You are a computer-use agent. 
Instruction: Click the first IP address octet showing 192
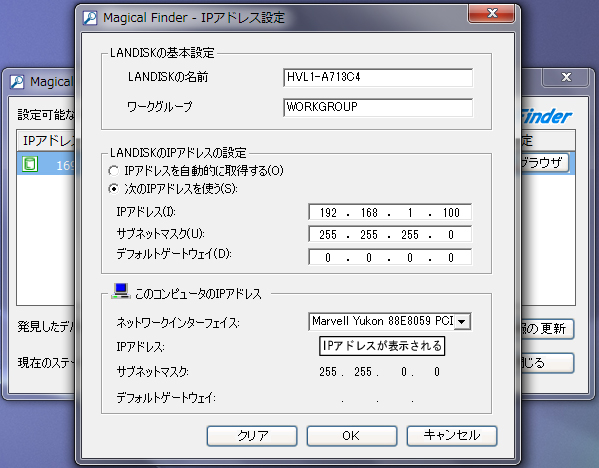tap(328, 212)
